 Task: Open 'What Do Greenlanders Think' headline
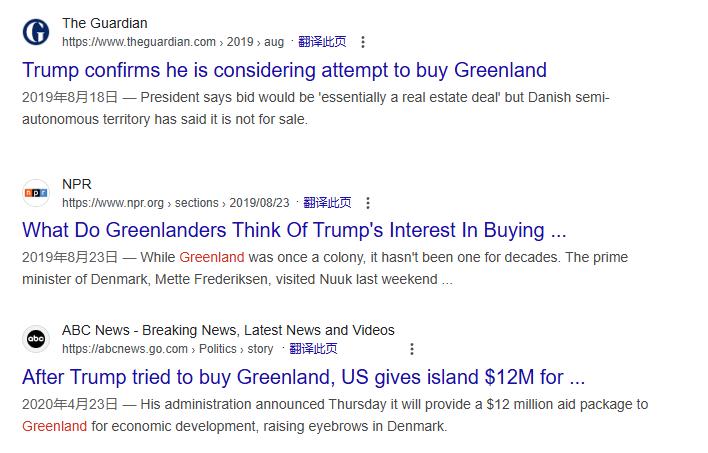point(294,230)
